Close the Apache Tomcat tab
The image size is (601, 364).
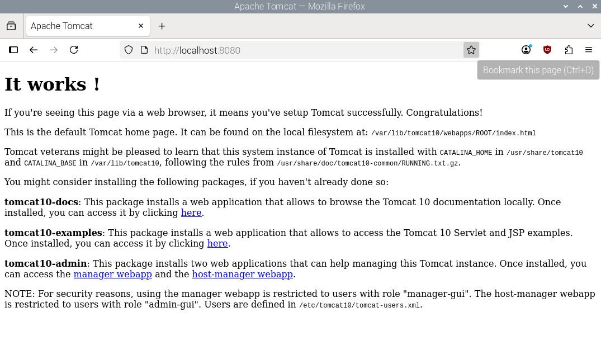tap(141, 26)
